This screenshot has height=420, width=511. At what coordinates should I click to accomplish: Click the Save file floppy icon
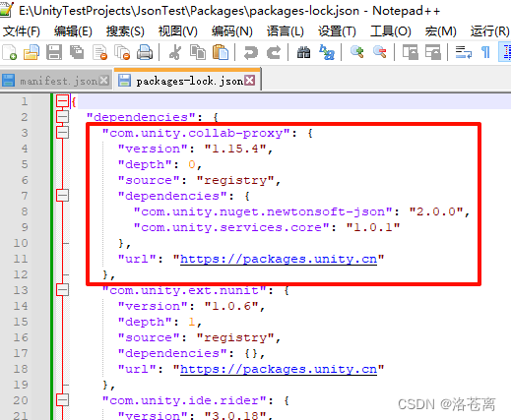[54, 52]
